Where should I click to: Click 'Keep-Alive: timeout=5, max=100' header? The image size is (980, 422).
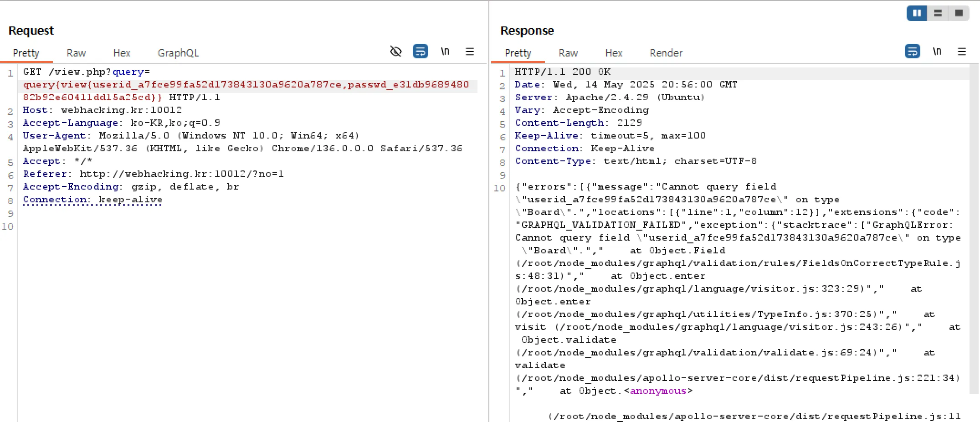610,135
